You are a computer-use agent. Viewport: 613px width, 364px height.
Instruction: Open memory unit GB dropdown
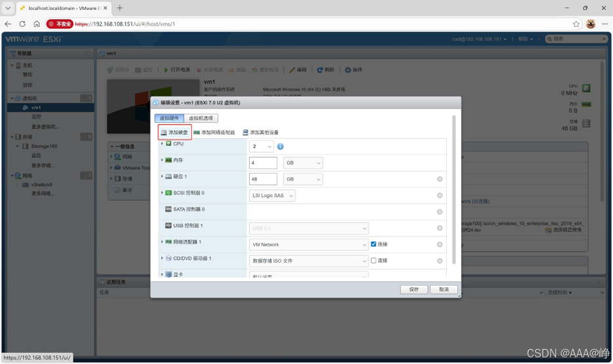(x=303, y=163)
